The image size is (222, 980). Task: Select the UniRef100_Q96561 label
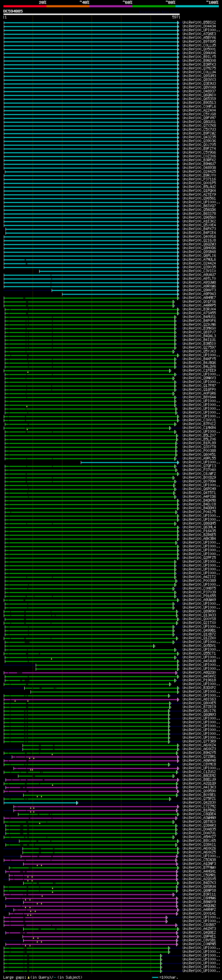point(199,198)
